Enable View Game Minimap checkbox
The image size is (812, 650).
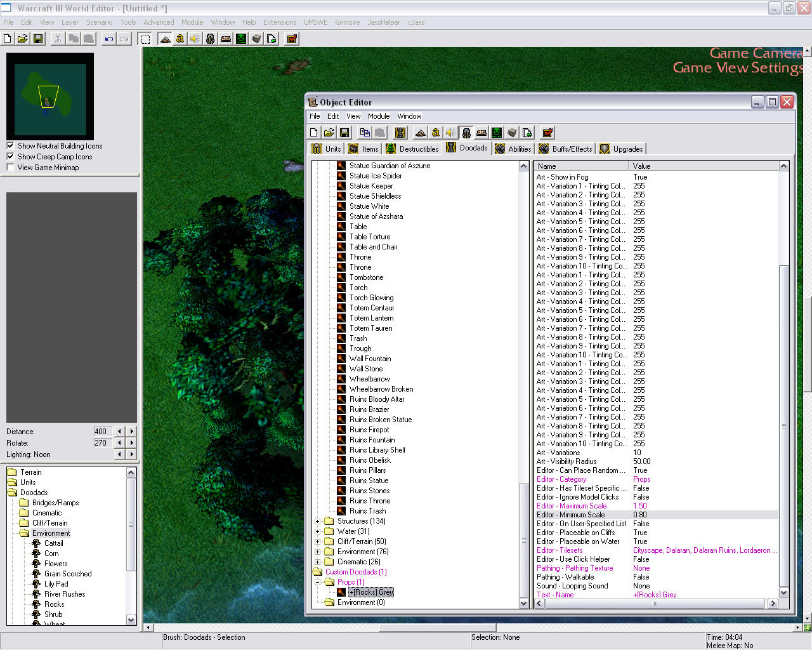click(x=10, y=167)
